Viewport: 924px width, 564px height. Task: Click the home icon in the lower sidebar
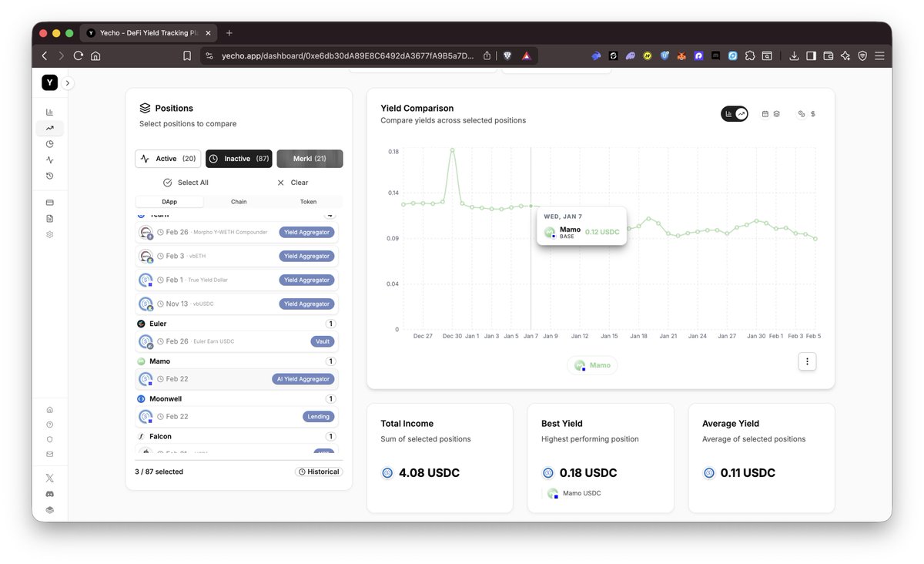click(49, 410)
